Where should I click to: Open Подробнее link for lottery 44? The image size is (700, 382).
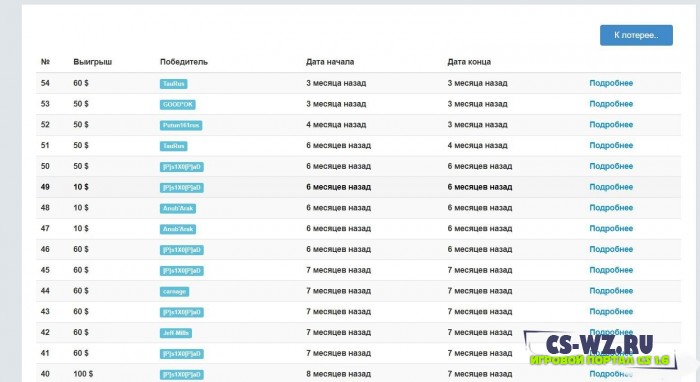point(611,291)
